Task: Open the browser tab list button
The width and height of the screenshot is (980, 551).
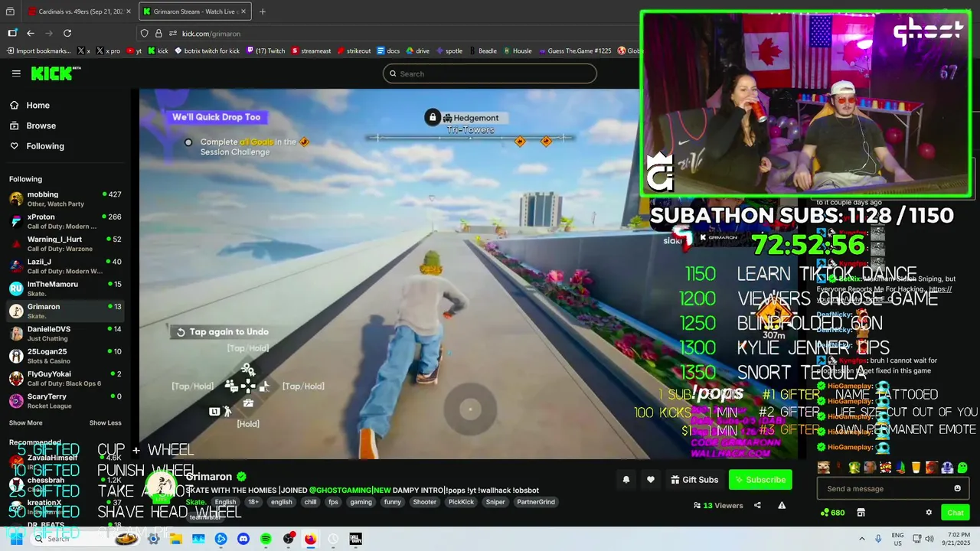Action: 10,11
